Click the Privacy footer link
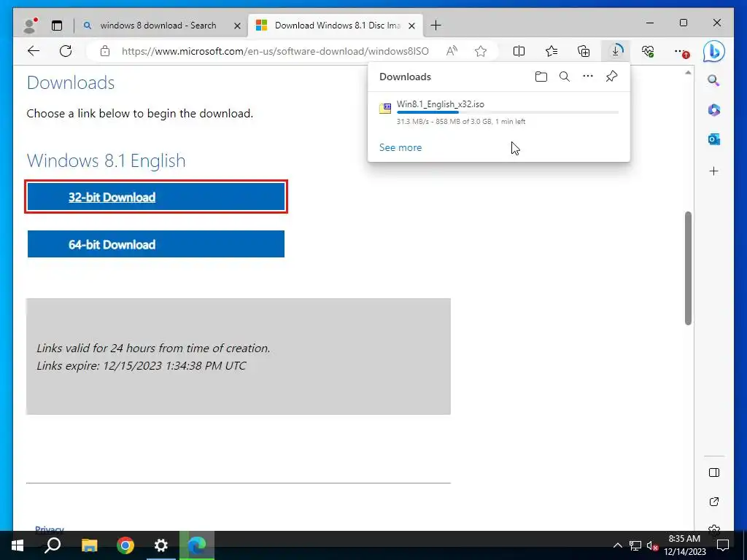This screenshot has width=747, height=560. (50, 528)
